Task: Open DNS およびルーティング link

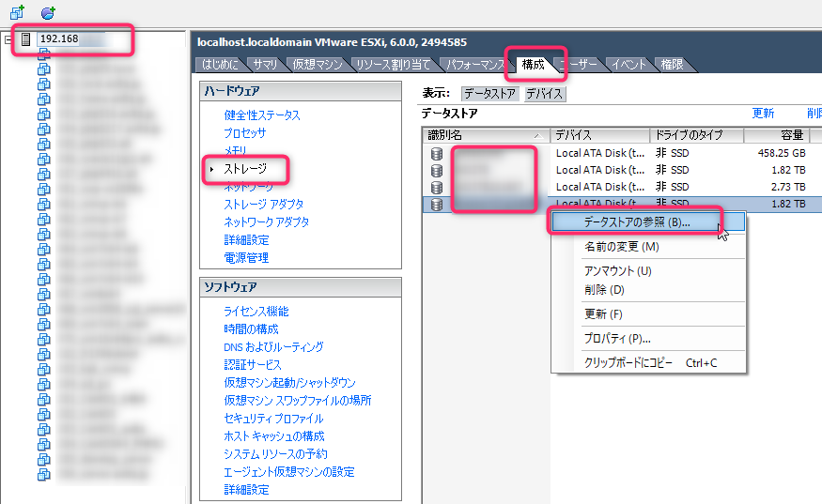Action: pyautogui.click(x=273, y=347)
